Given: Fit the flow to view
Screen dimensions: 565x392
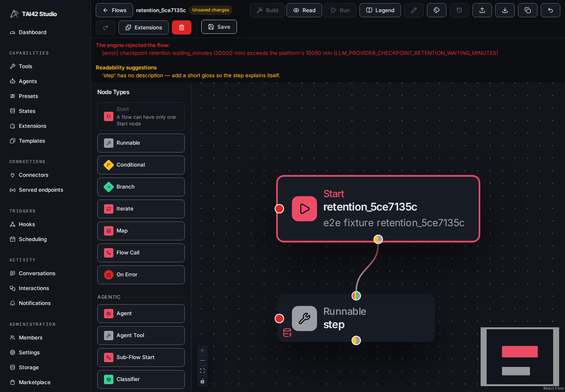Looking at the screenshot, I should (x=202, y=371).
